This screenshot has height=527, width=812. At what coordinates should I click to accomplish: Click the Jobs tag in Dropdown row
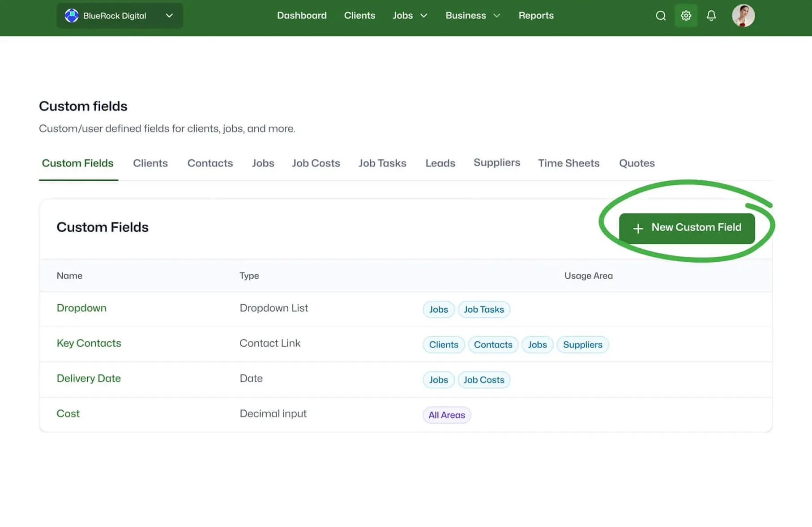pyautogui.click(x=438, y=310)
